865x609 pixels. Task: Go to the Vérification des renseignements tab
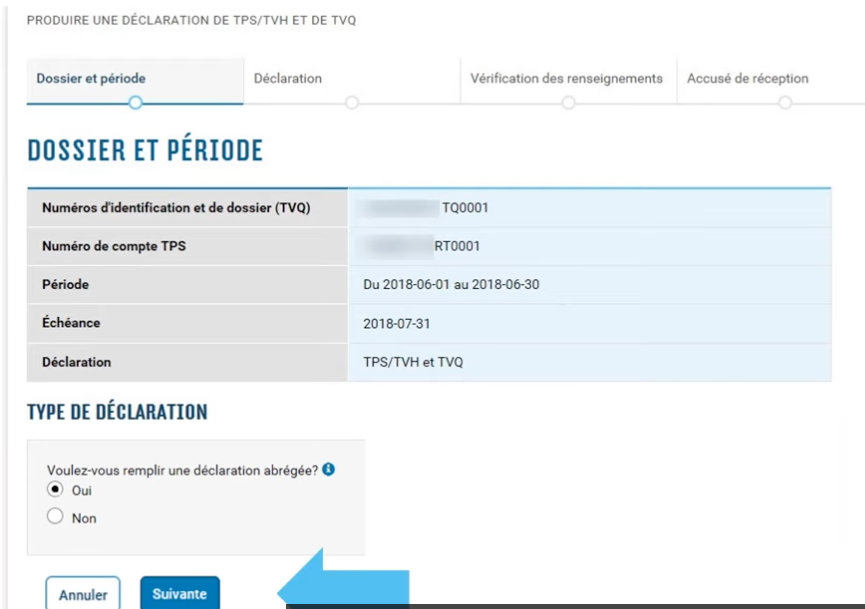click(566, 79)
